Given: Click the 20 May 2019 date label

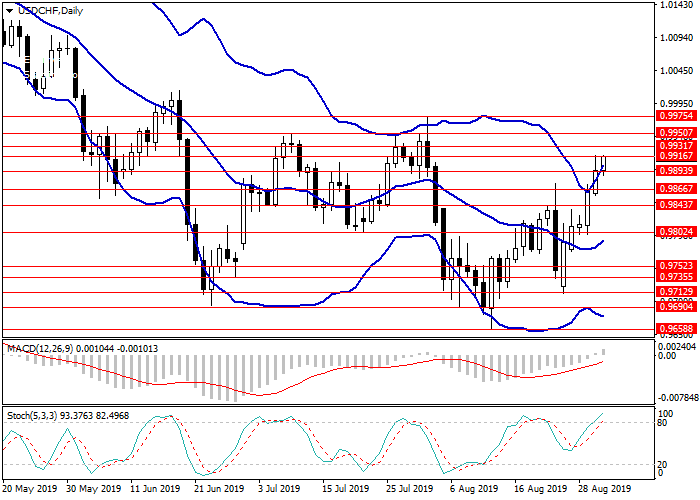Looking at the screenshot, I should 28,490.
